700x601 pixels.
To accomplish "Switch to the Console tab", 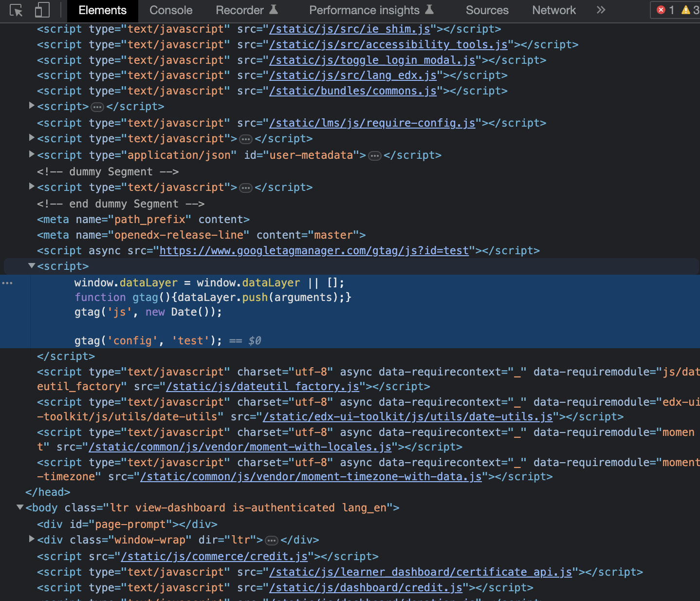I will click(x=171, y=10).
